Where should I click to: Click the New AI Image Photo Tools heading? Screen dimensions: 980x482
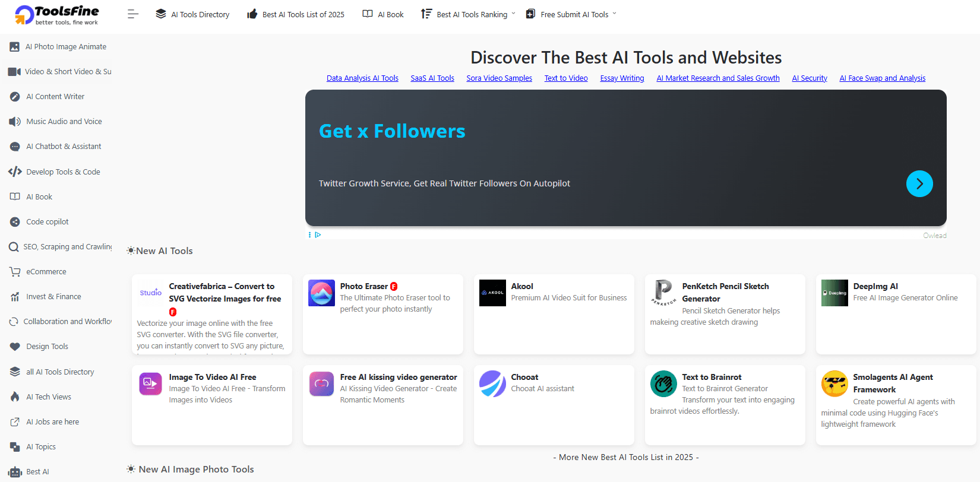click(x=196, y=469)
